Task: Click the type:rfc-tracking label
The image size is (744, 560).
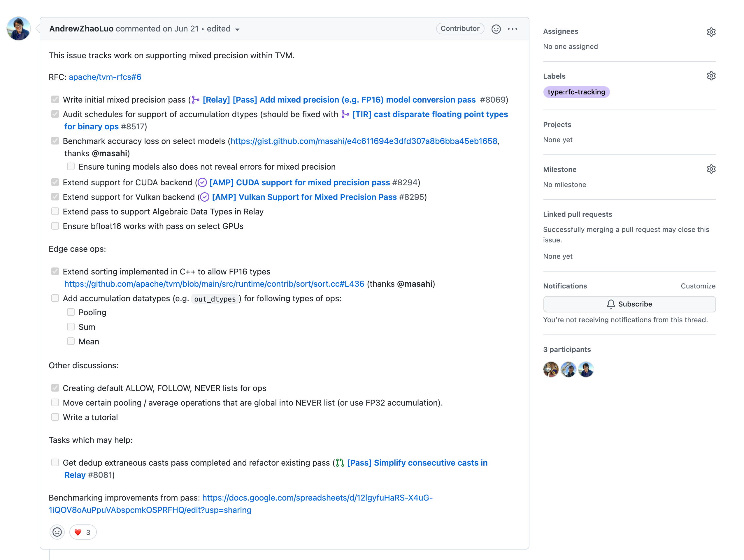Action: (576, 92)
